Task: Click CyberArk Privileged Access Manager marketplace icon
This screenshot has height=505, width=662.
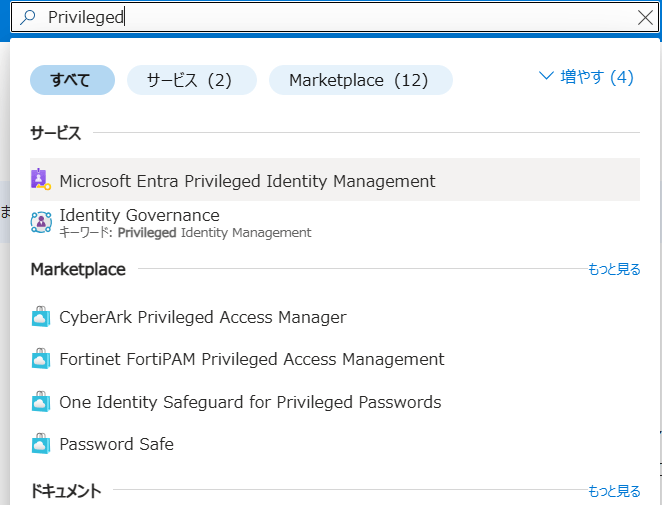Action: (41, 317)
